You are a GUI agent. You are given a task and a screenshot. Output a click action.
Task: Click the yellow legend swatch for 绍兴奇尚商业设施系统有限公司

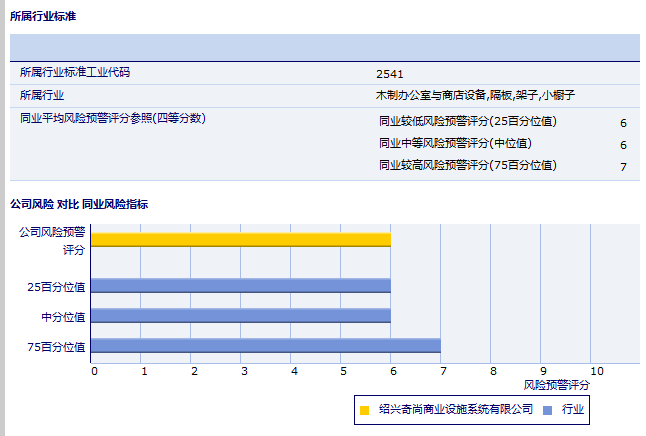coord(365,410)
